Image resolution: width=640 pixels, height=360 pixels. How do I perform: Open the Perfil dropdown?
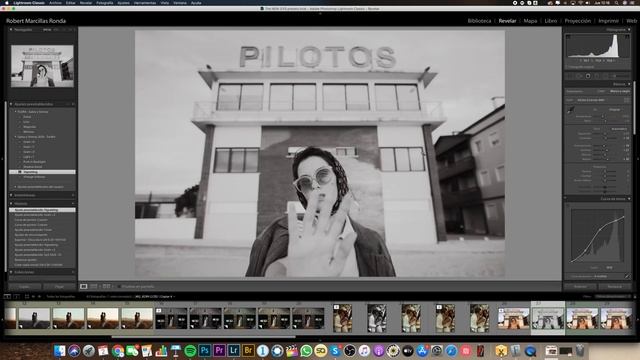click(x=591, y=100)
